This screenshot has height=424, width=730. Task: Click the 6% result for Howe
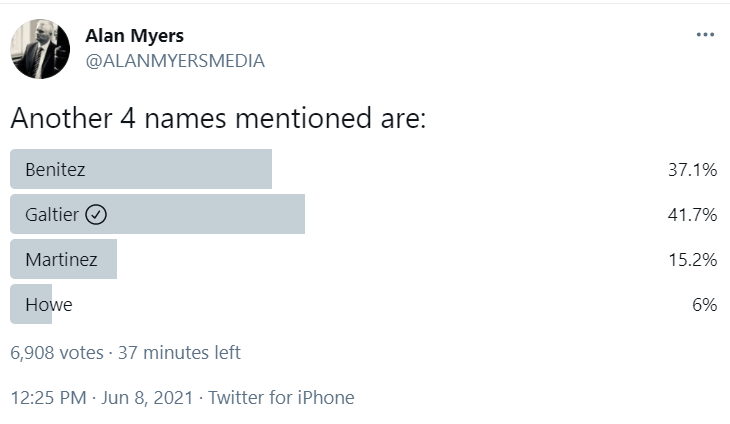point(704,304)
